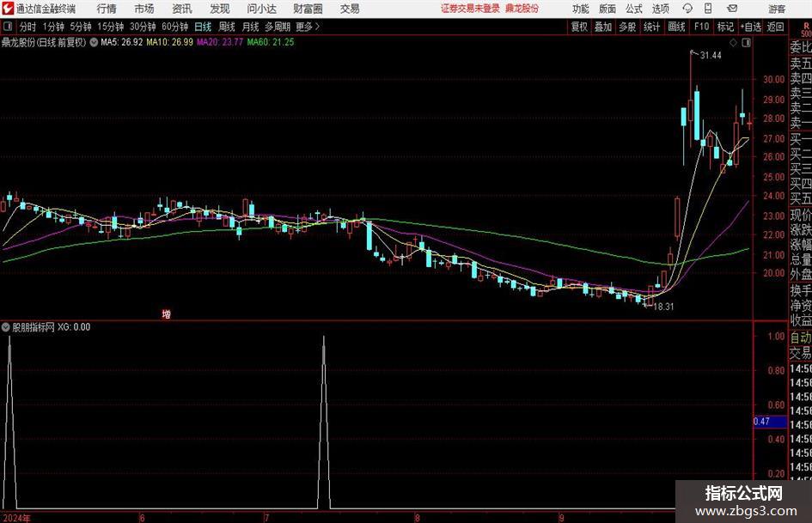Viewport: 812px width, 523px height.
Task: Click the diamond icon at chart top-right
Action: [733, 43]
